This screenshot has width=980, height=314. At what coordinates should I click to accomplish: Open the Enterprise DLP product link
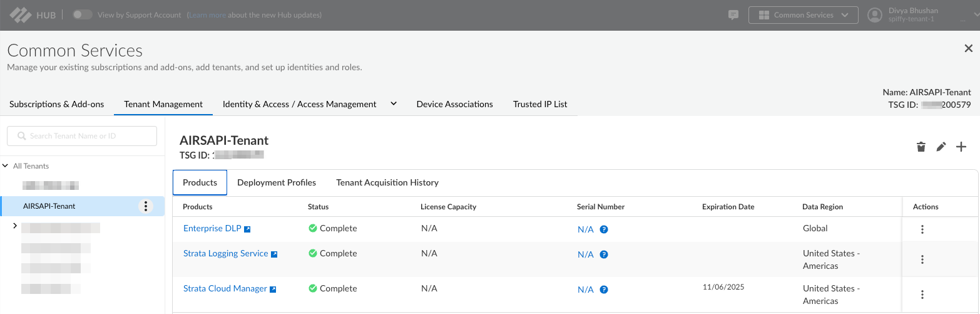point(212,229)
